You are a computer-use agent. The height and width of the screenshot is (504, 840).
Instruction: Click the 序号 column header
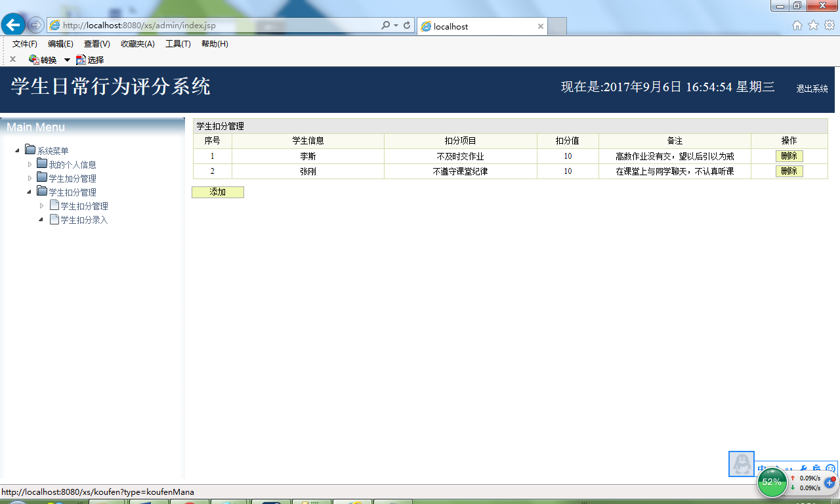212,141
